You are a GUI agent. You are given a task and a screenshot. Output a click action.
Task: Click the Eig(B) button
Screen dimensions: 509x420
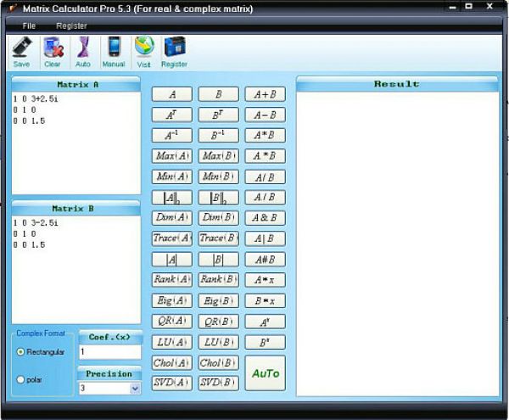(219, 301)
